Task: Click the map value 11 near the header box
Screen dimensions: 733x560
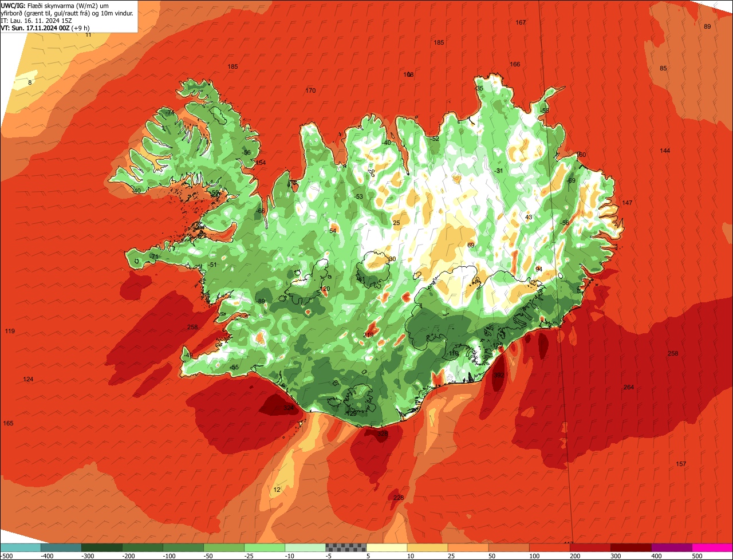Action: pyautogui.click(x=88, y=34)
